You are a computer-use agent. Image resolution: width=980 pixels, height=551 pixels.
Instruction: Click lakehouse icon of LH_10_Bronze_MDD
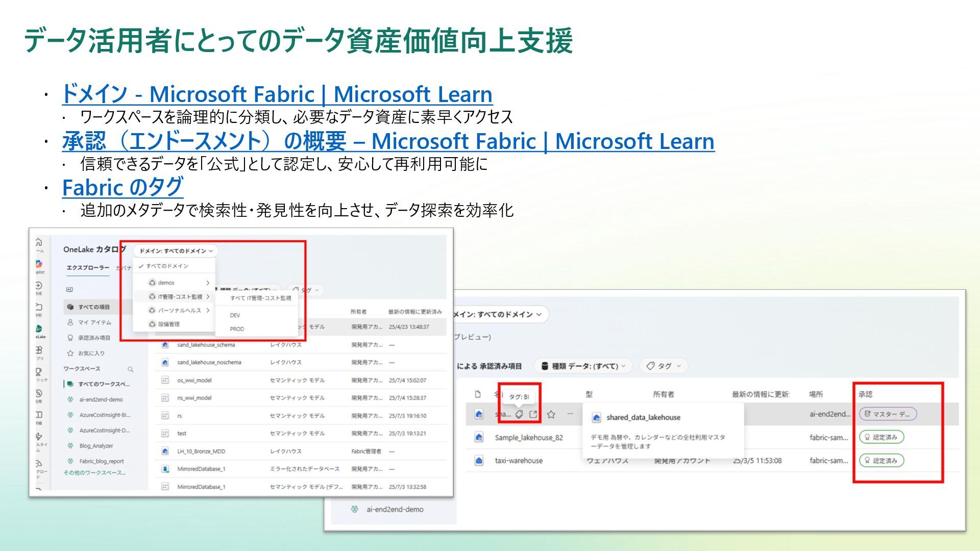165,452
